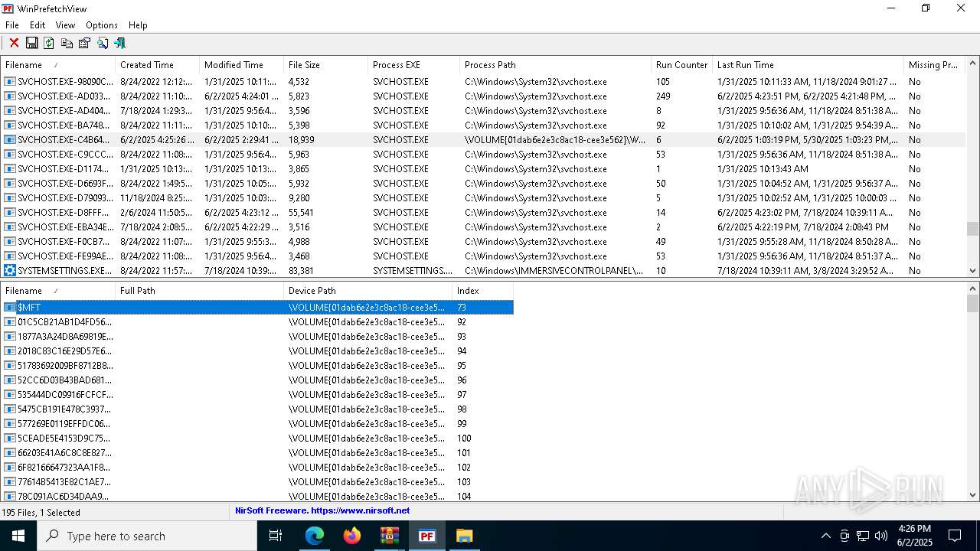Launch Microsoft Edge from taskbar
Image resolution: width=980 pixels, height=551 pixels.
pos(315,536)
